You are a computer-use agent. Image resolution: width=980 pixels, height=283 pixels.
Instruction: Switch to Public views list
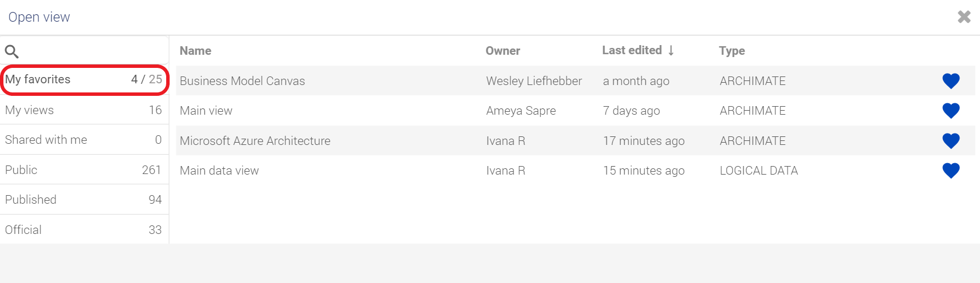(84, 170)
